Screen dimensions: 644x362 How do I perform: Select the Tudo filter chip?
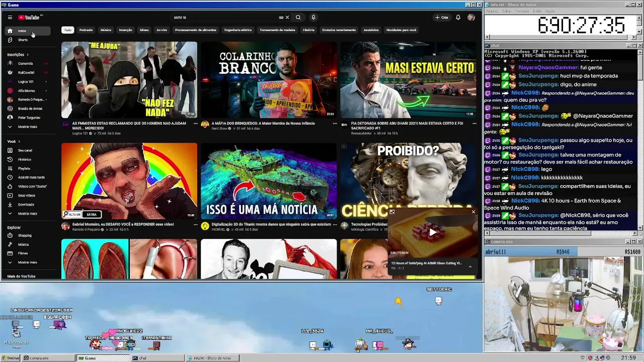pos(67,30)
